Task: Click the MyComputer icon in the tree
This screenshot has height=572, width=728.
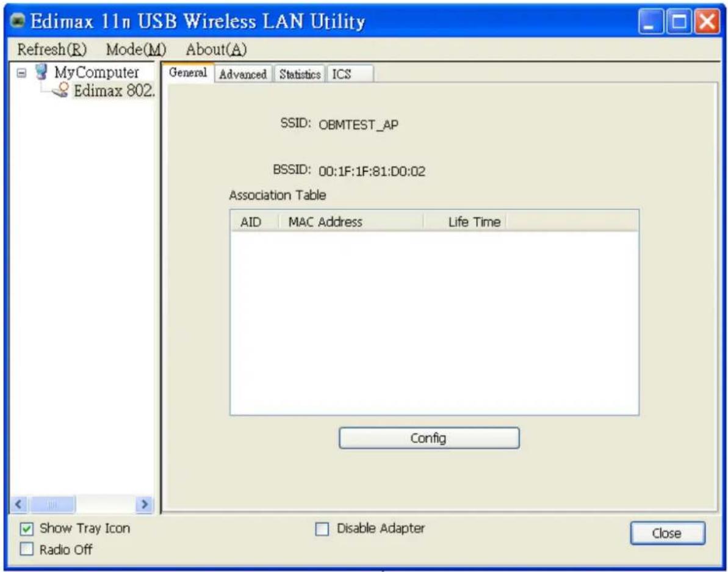Action: pyautogui.click(x=41, y=73)
